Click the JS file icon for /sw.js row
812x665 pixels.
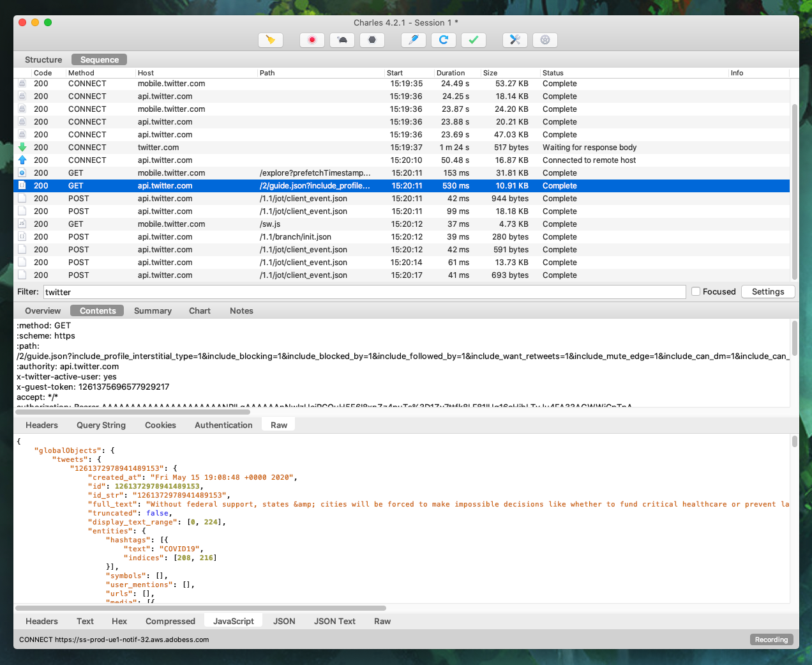tap(22, 224)
